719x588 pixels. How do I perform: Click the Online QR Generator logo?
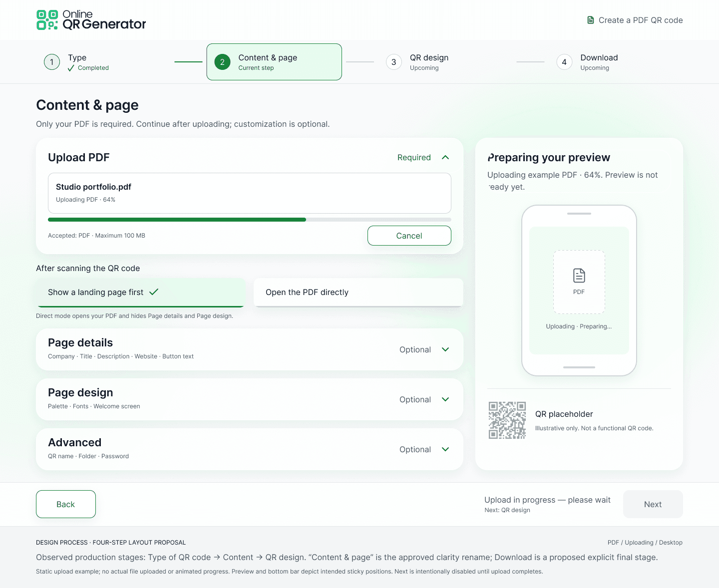tap(91, 20)
